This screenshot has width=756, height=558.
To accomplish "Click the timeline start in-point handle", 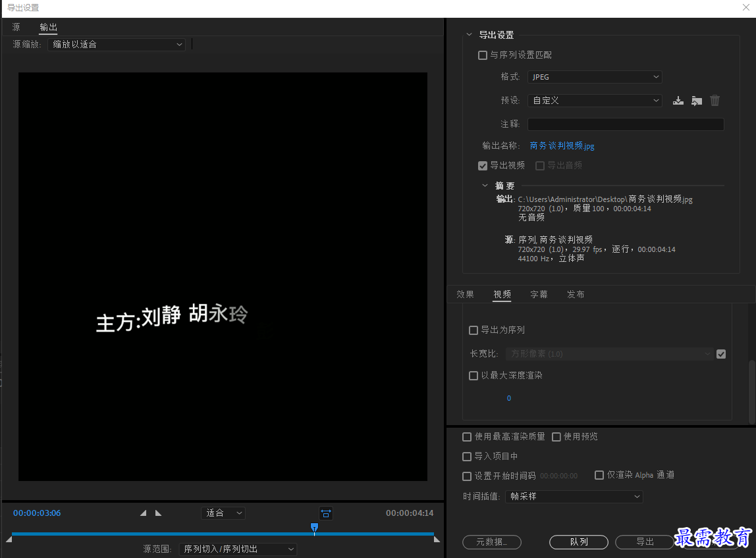I will (9, 539).
